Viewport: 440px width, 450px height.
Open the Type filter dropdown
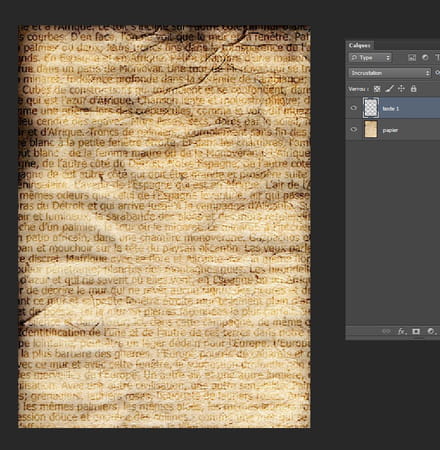370,58
